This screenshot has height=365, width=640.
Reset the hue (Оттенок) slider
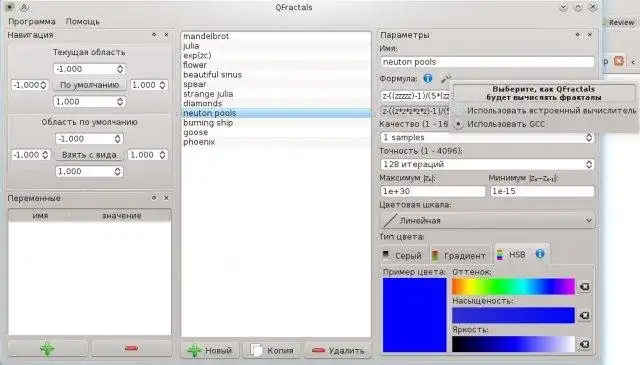click(584, 287)
